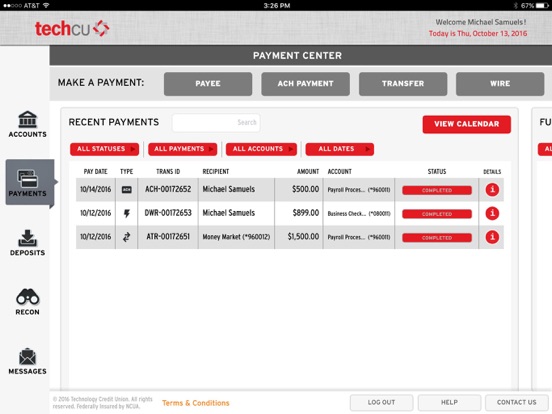Expand the All Payments filter
Screen dimensions: 552x414
183,149
